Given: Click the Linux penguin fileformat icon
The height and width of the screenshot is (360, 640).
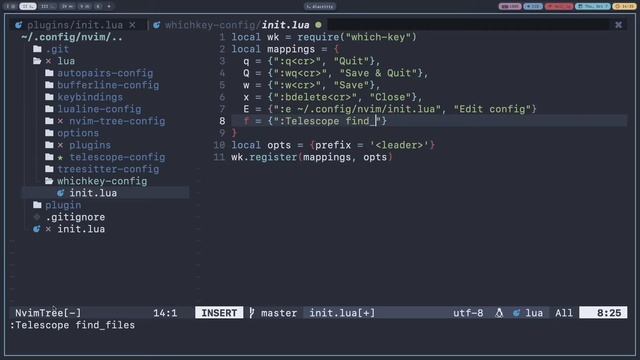Looking at the screenshot, I should 499,313.
